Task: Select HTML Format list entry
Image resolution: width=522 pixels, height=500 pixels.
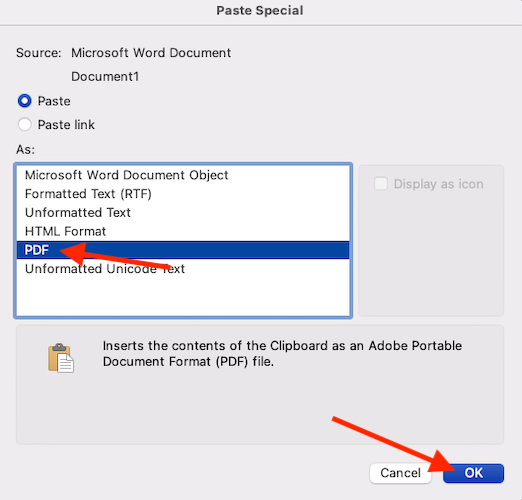Action: point(183,231)
